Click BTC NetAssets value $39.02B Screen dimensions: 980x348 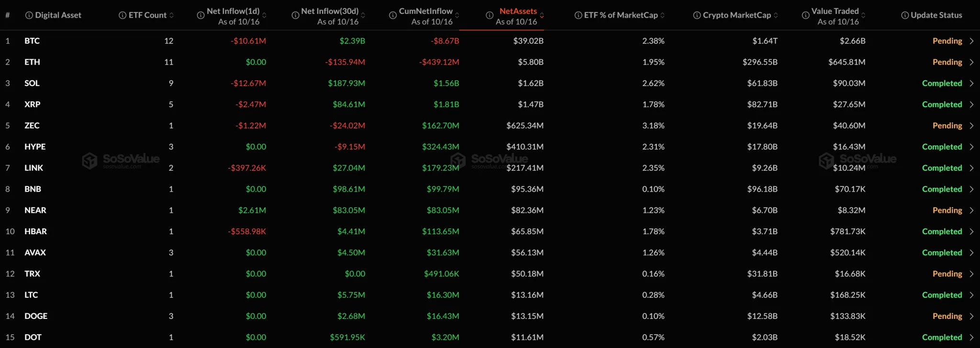click(528, 41)
